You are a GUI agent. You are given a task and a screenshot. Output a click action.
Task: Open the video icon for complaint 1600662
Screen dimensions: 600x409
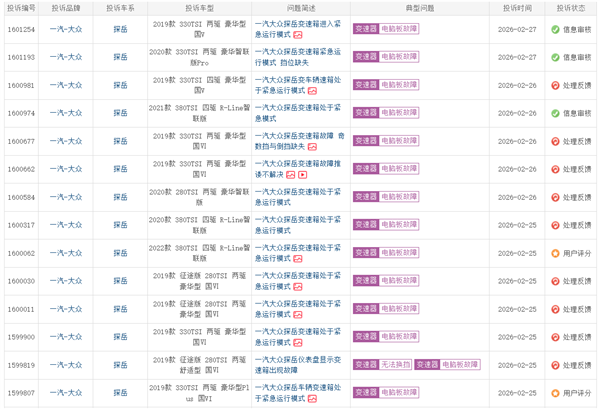click(303, 175)
